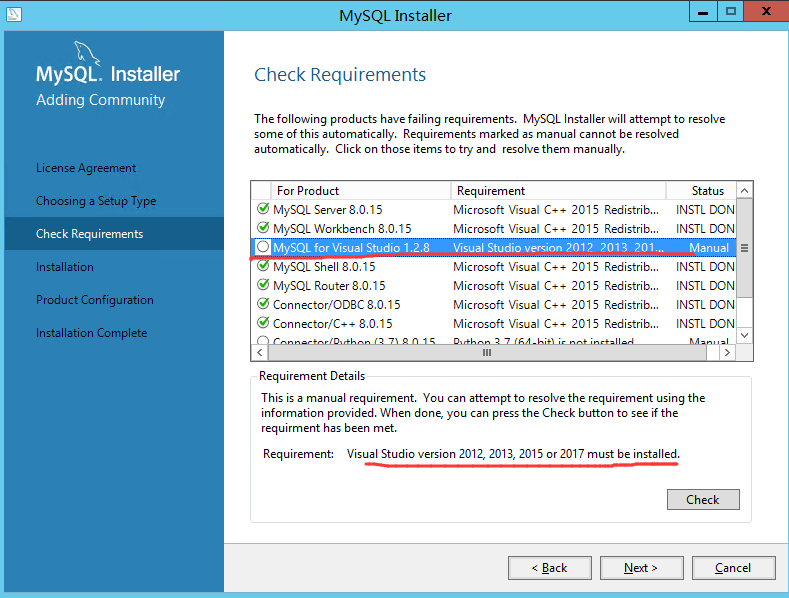
Task: Select the MySQL Server 8.0.15 row
Action: click(494, 209)
